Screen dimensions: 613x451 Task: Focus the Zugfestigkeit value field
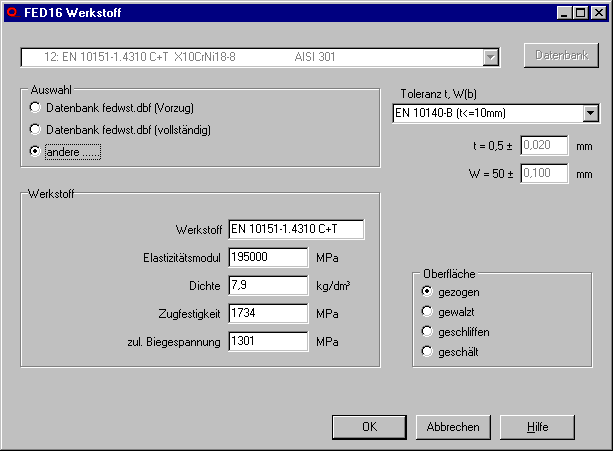(267, 313)
